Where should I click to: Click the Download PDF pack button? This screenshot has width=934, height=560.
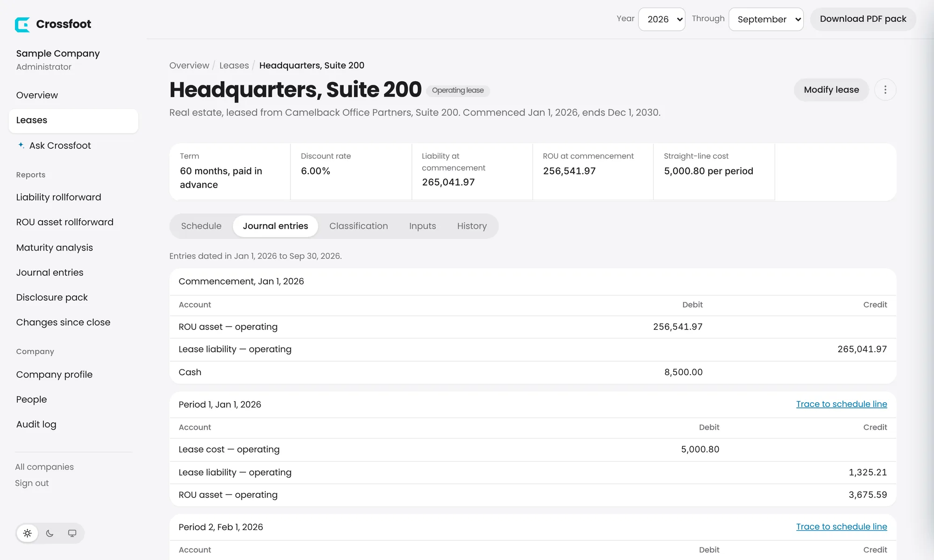point(863,19)
